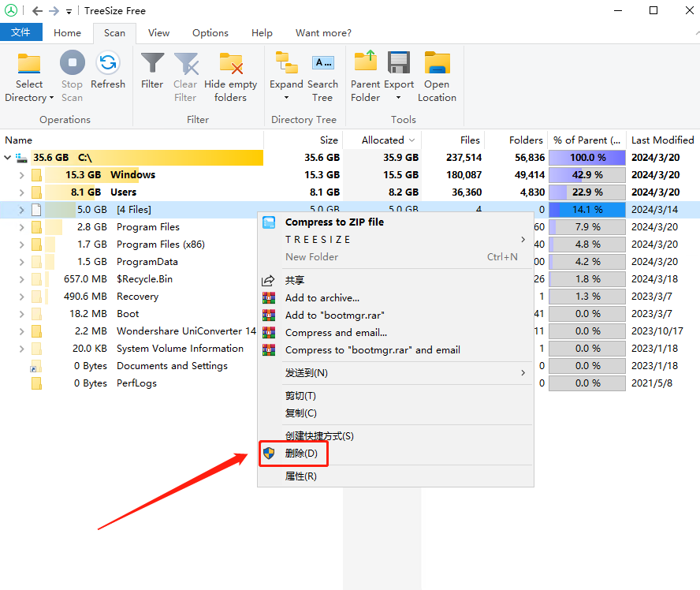The height and width of the screenshot is (590, 700).
Task: Click the Refresh scan icon
Action: click(108, 63)
